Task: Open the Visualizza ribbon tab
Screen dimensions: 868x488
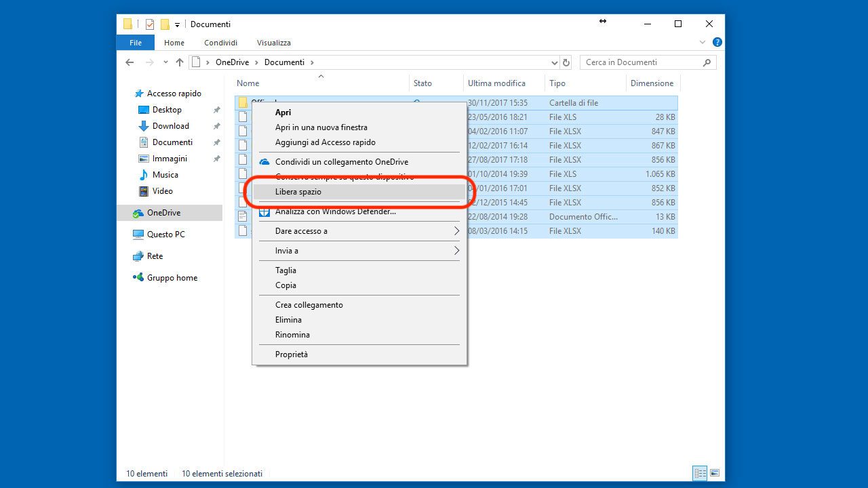Action: coord(273,43)
